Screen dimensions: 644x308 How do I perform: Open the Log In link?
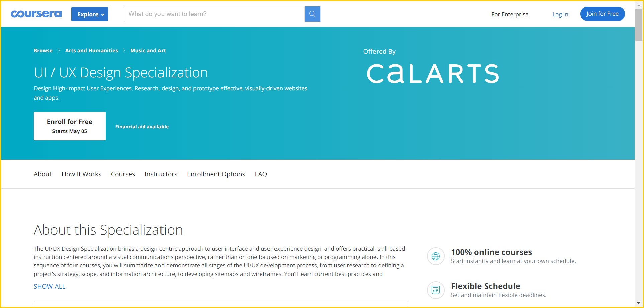[560, 14]
